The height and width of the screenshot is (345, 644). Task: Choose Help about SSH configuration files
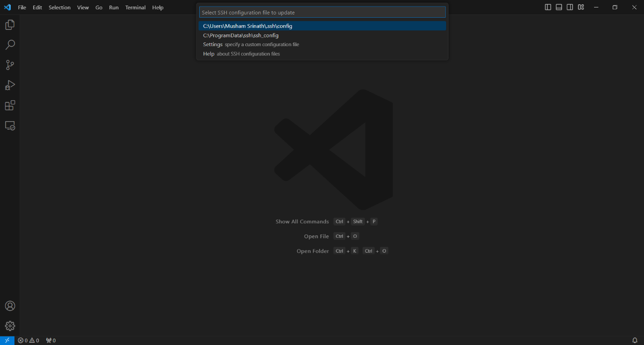tap(322, 54)
